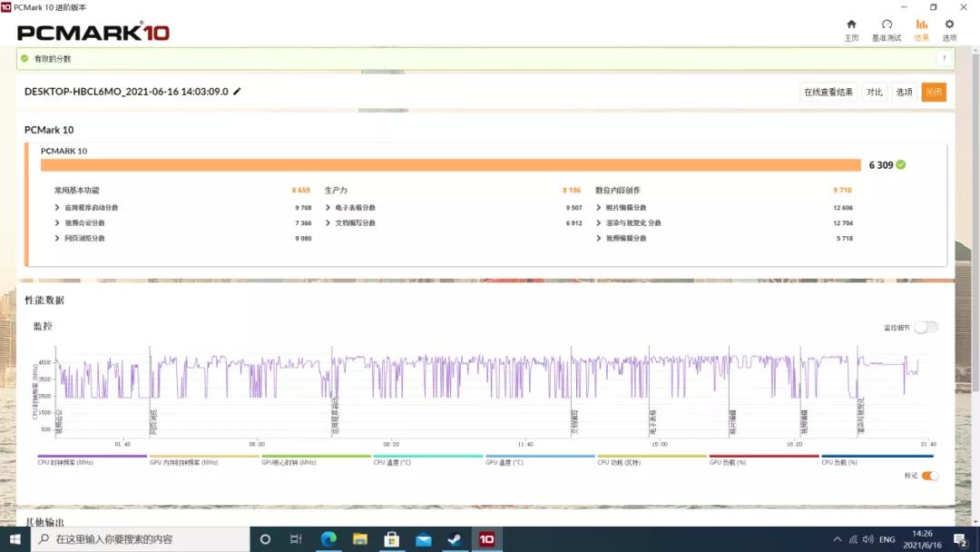Expand 照片编辑分数 row
Screen dimensions: 980x552
pyautogui.click(x=626, y=208)
